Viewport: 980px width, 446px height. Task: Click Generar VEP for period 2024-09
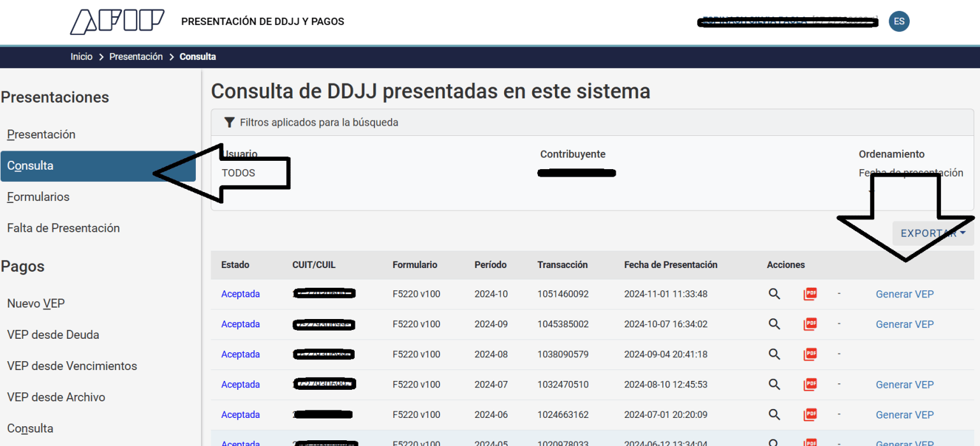(x=904, y=324)
